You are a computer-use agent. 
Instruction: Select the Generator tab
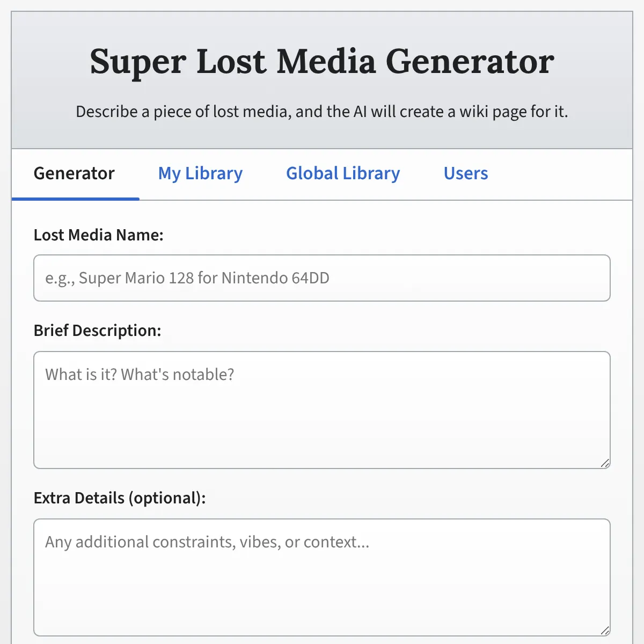point(74,174)
